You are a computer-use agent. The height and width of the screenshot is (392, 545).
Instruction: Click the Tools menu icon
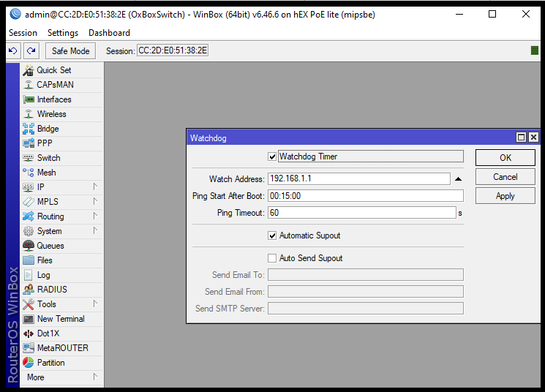click(x=29, y=304)
